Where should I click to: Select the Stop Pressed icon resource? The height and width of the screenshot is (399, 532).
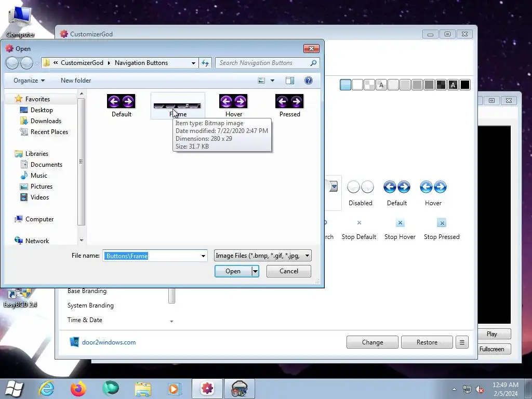click(442, 229)
